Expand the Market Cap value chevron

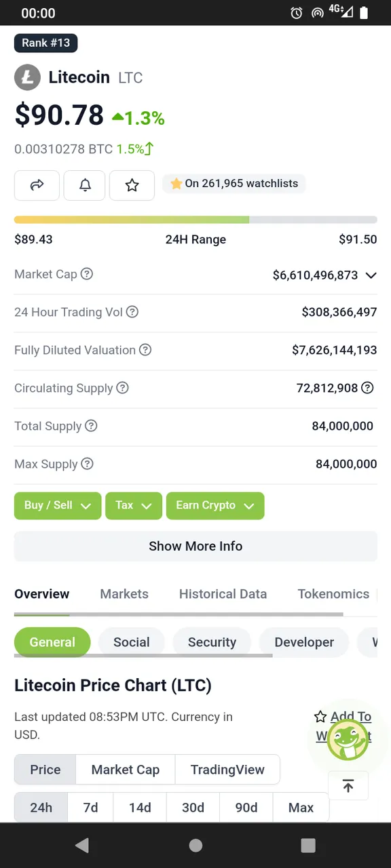371,275
